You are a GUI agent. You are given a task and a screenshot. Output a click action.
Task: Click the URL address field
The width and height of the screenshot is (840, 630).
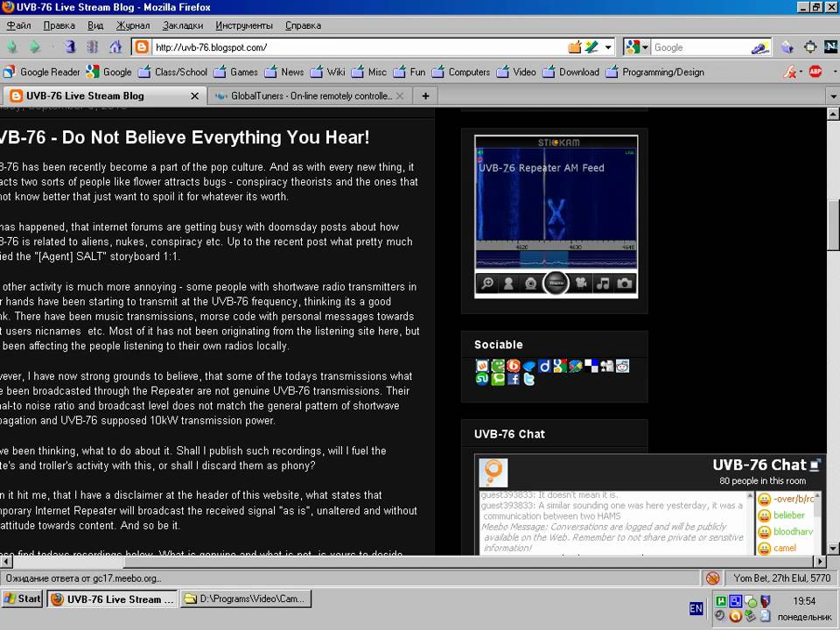tap(359, 47)
